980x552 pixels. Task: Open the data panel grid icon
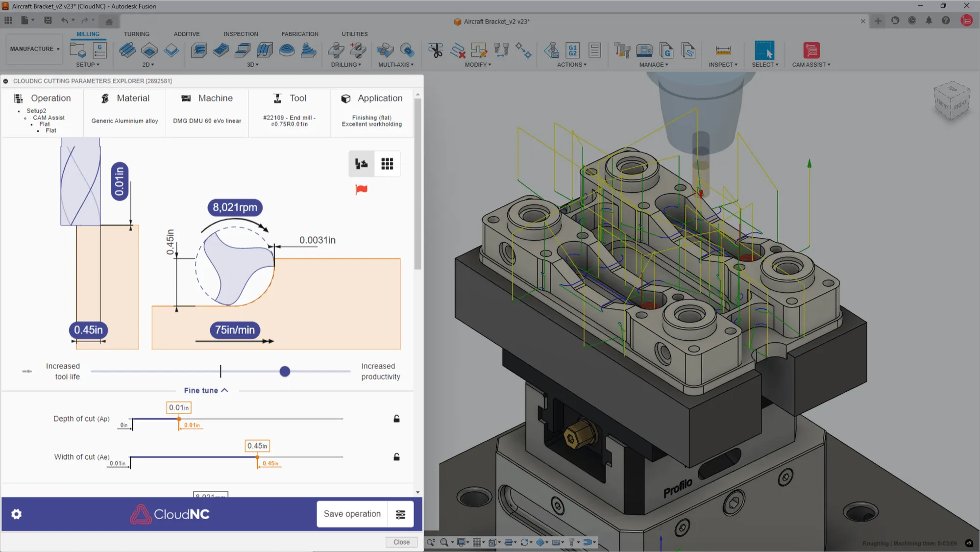point(8,21)
